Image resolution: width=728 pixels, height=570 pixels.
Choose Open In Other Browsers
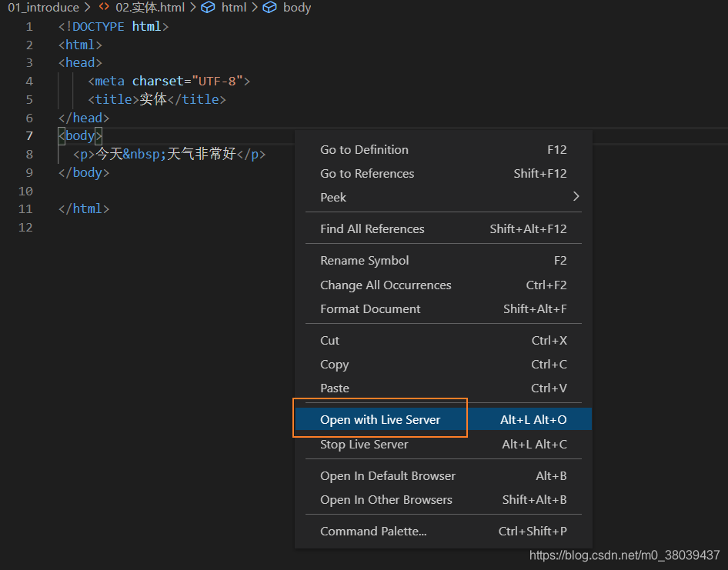pos(443,499)
